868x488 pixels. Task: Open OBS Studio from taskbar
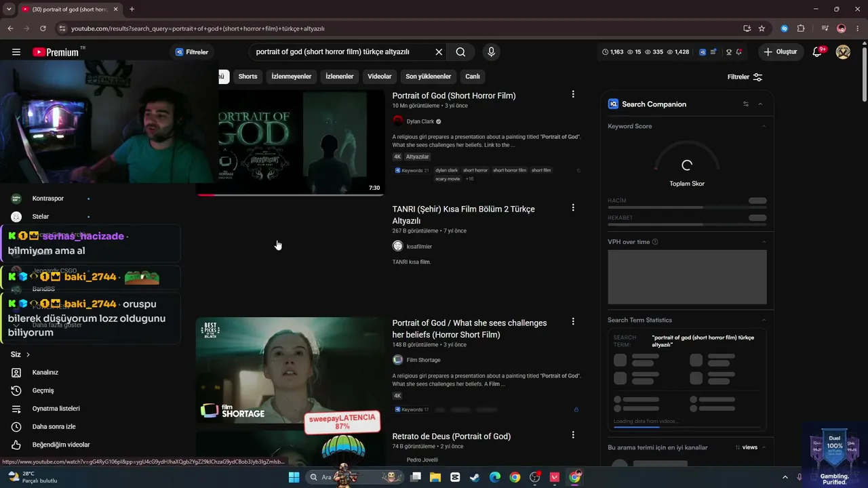pos(535,477)
